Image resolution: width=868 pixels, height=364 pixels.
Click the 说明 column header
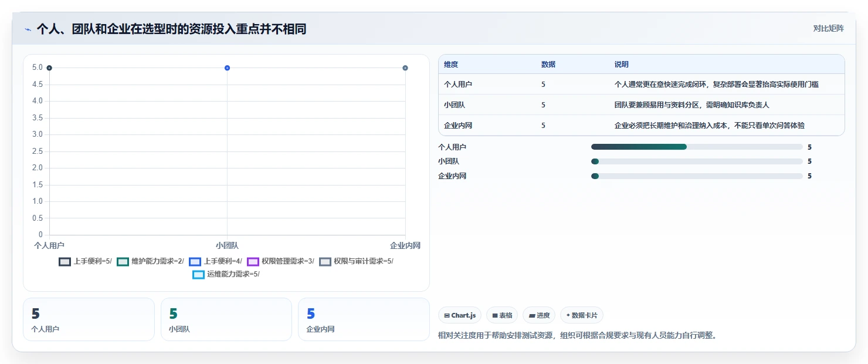(621, 64)
